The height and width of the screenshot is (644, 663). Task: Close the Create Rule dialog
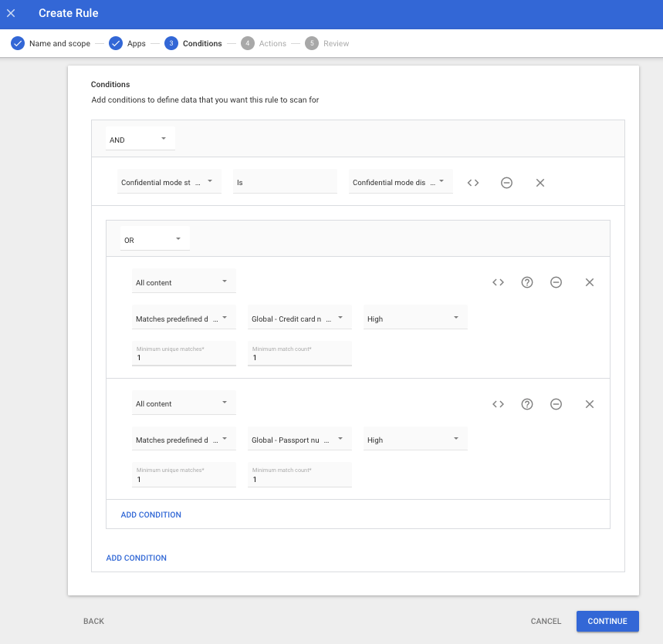pyautogui.click(x=11, y=13)
